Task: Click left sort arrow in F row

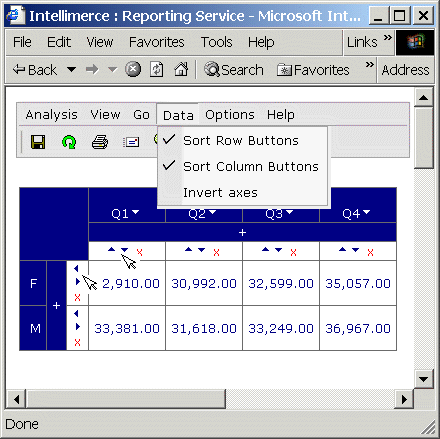Action: pyautogui.click(x=76, y=268)
